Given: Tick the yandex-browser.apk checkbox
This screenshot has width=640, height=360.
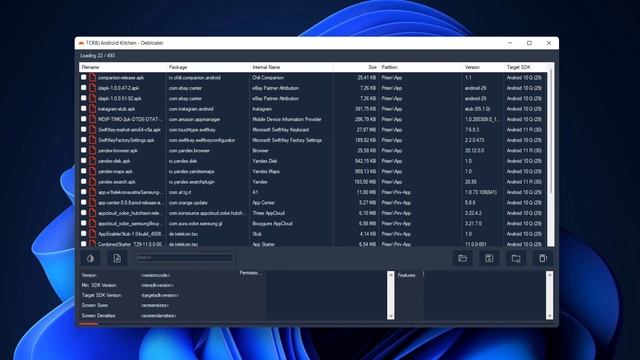Looking at the screenshot, I should coord(84,150).
